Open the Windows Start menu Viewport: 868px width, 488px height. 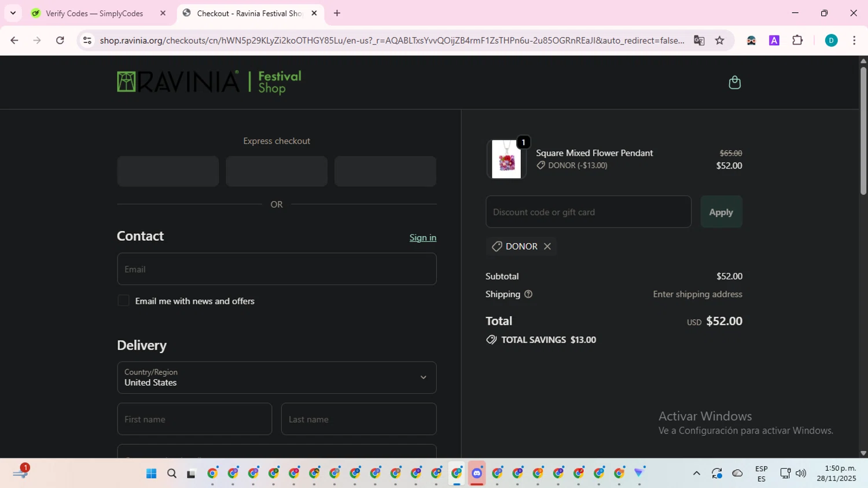[x=152, y=474]
